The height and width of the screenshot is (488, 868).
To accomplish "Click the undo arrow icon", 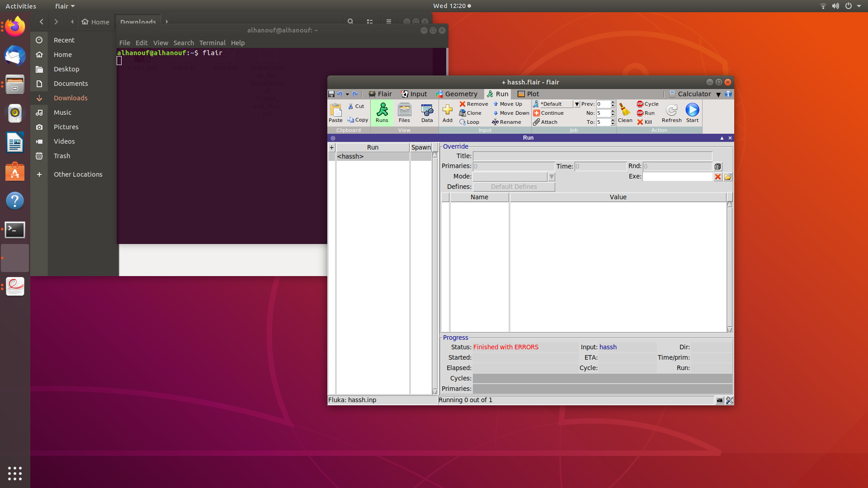I will [x=340, y=94].
